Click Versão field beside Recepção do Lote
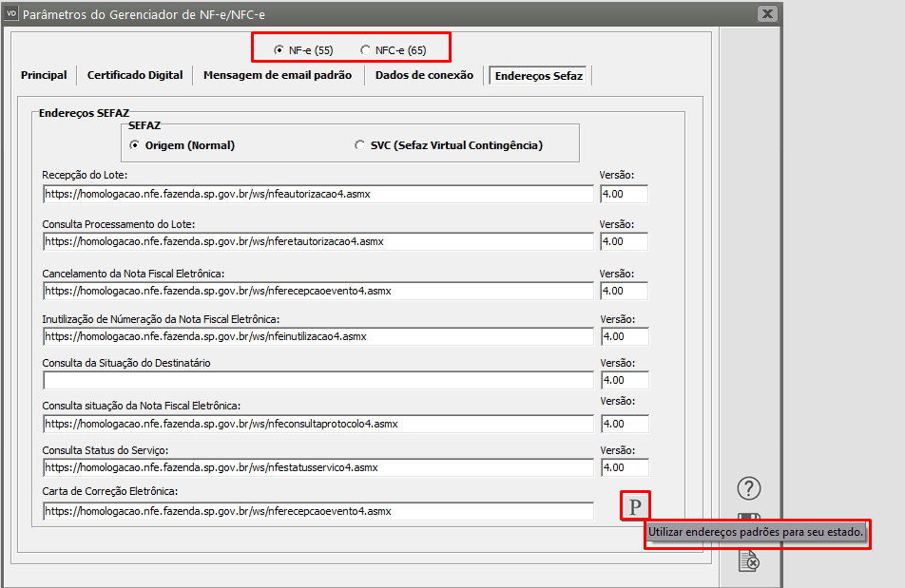The height and width of the screenshot is (588, 905). click(x=624, y=194)
